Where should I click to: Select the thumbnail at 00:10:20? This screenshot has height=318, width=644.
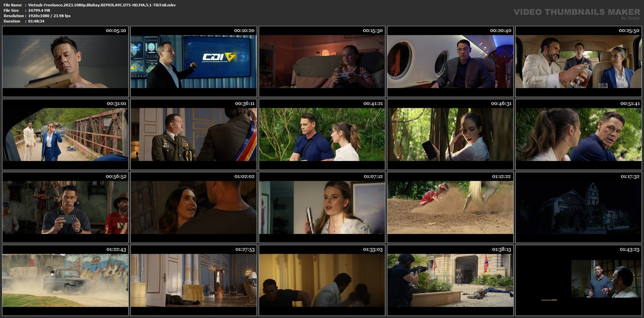(x=194, y=61)
